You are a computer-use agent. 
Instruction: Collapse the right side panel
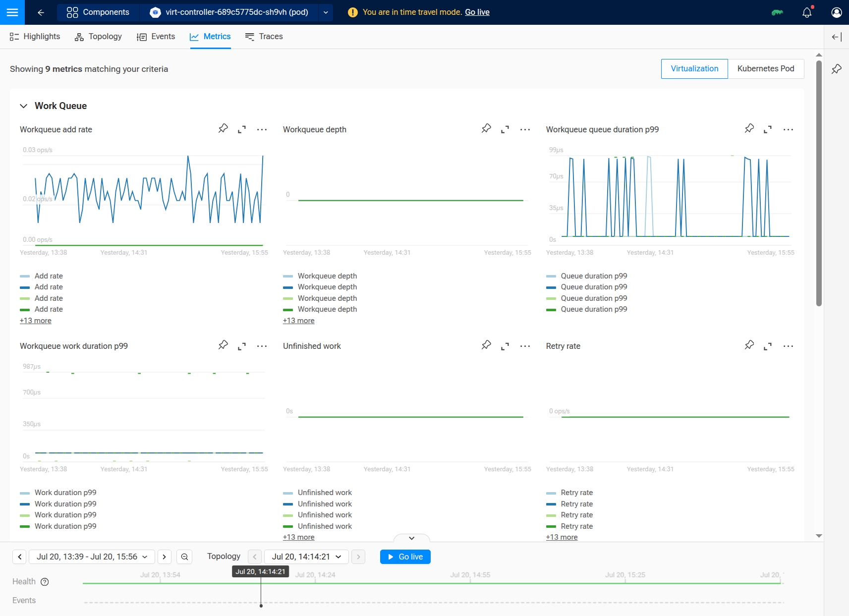(837, 37)
